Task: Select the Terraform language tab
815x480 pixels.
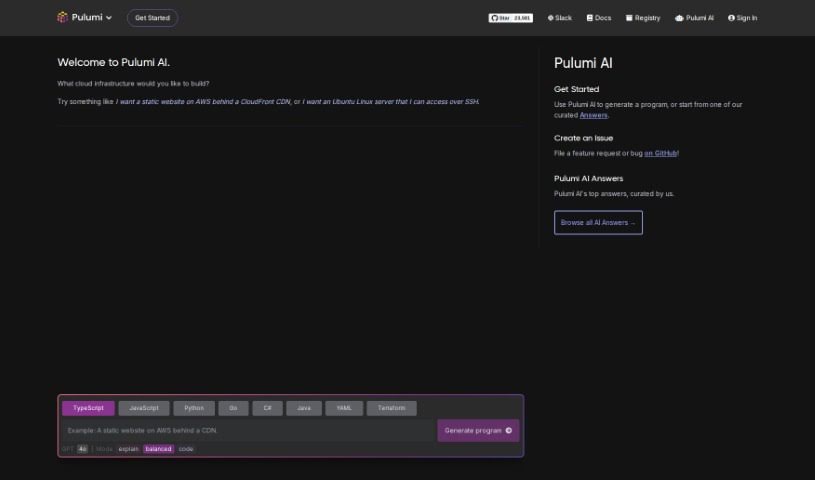Action: [391, 408]
